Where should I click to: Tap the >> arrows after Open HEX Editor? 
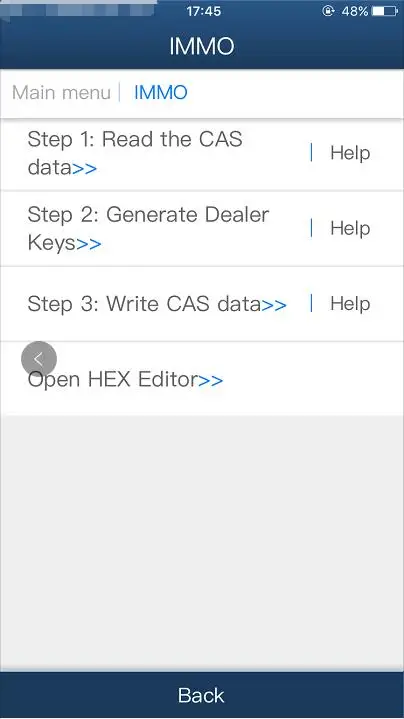click(x=210, y=380)
